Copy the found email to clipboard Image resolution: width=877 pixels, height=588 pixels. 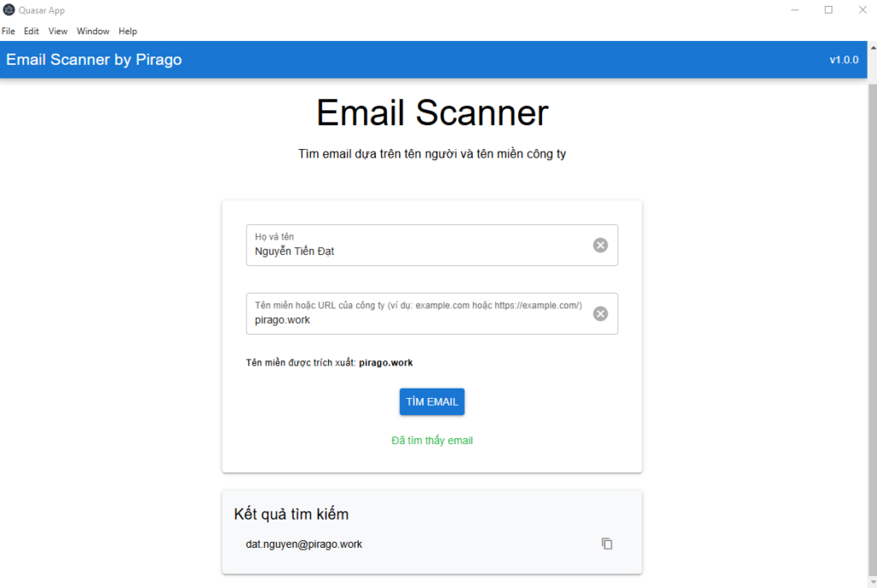[x=607, y=543]
